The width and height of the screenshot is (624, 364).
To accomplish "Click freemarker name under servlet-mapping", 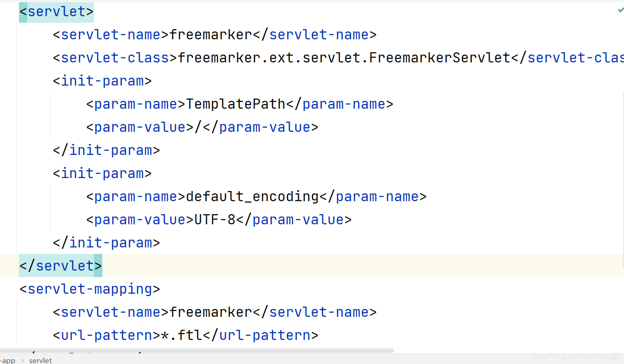I will [x=211, y=312].
